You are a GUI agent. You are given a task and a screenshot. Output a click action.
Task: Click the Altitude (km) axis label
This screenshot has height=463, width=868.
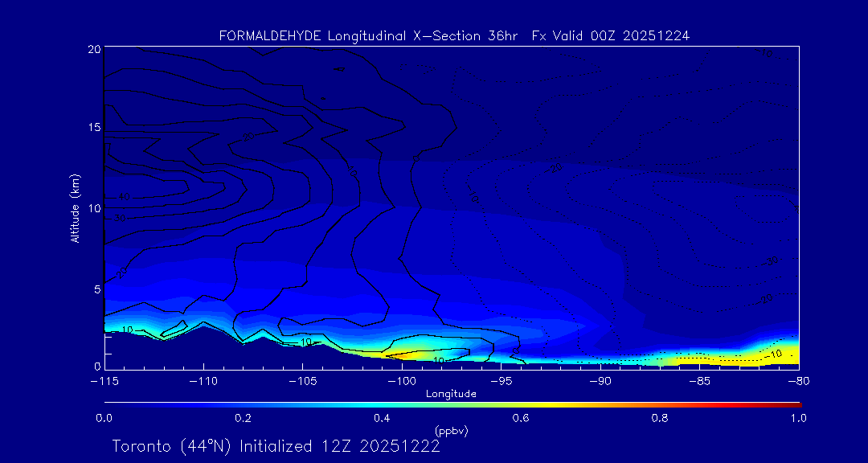click(75, 207)
